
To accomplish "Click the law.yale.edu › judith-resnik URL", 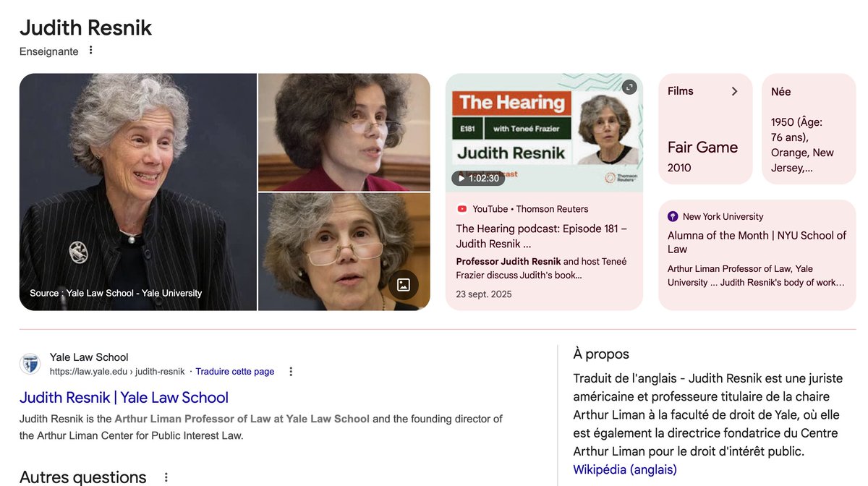I will click(117, 372).
